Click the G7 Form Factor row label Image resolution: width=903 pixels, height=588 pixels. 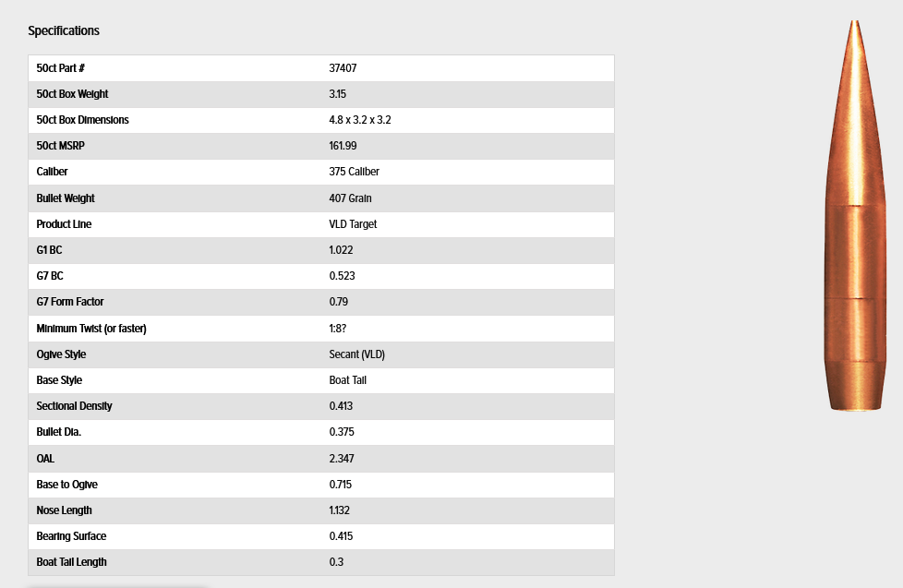click(x=69, y=302)
